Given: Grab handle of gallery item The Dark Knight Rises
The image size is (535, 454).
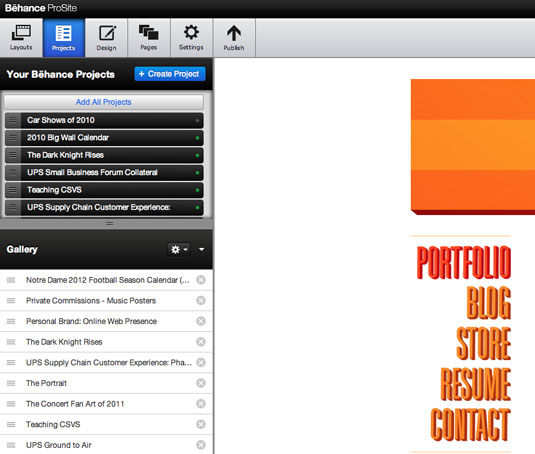Looking at the screenshot, I should pyautogui.click(x=11, y=342).
